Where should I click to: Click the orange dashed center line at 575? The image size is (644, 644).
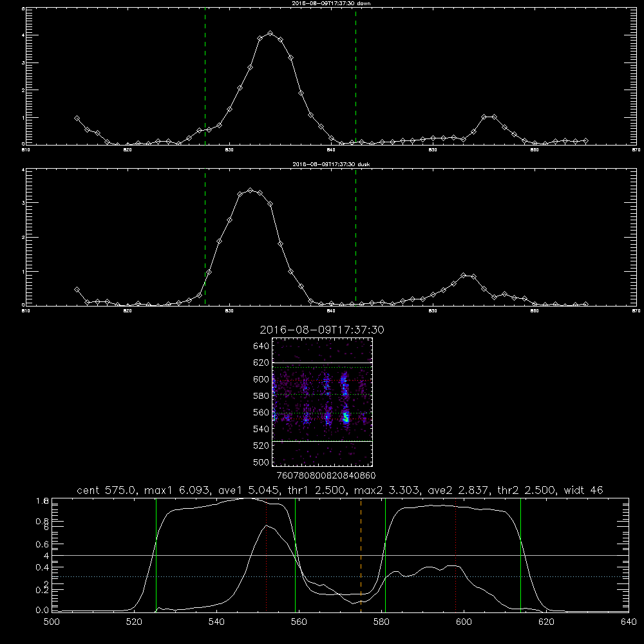[361, 555]
